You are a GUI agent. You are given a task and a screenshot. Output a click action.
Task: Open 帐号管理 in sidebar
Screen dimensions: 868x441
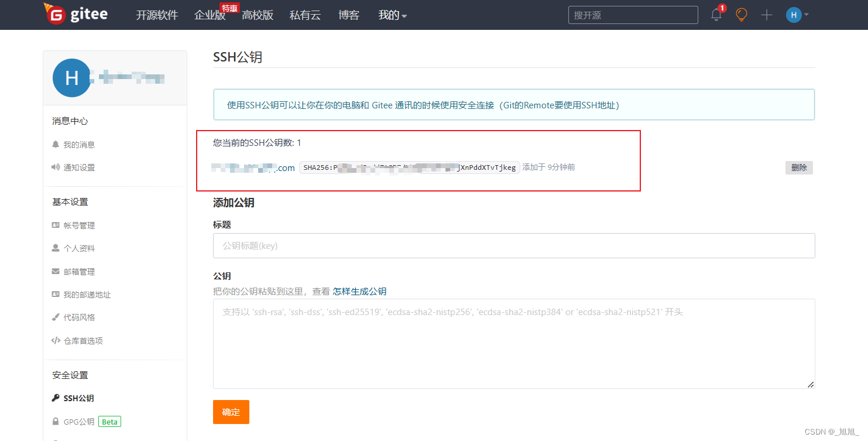pos(79,225)
